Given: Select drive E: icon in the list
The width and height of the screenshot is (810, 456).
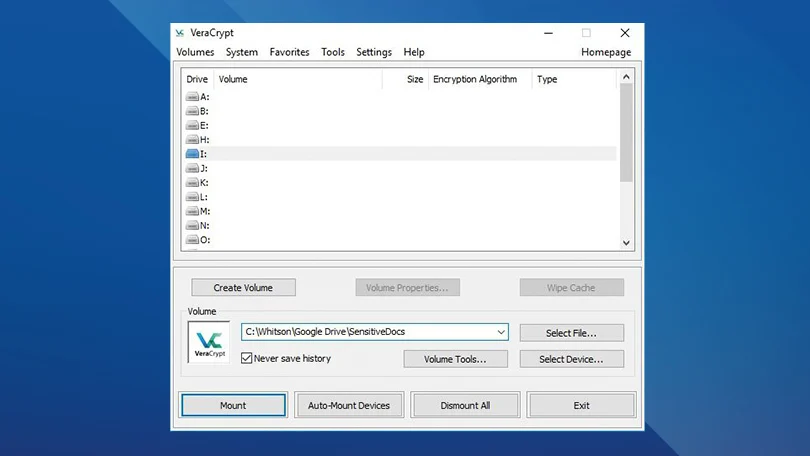Looking at the screenshot, I should point(192,126).
